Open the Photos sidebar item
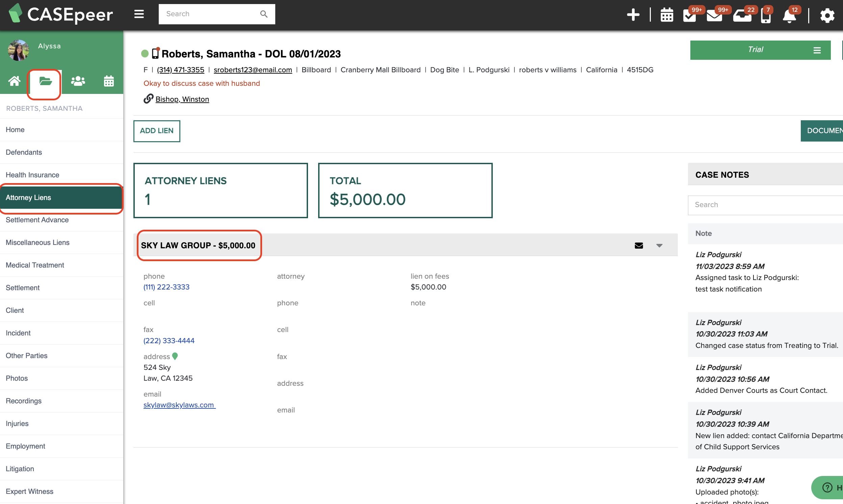Viewport: 843px width, 504px height. pos(61,378)
